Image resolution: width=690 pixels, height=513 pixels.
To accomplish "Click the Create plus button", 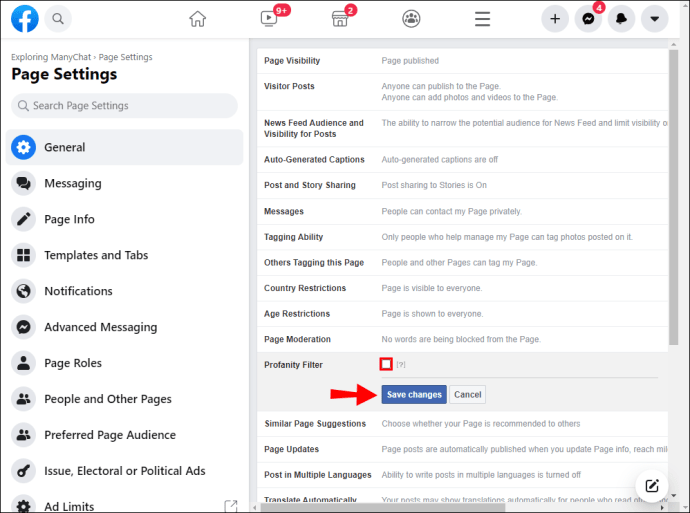I will click(x=555, y=19).
